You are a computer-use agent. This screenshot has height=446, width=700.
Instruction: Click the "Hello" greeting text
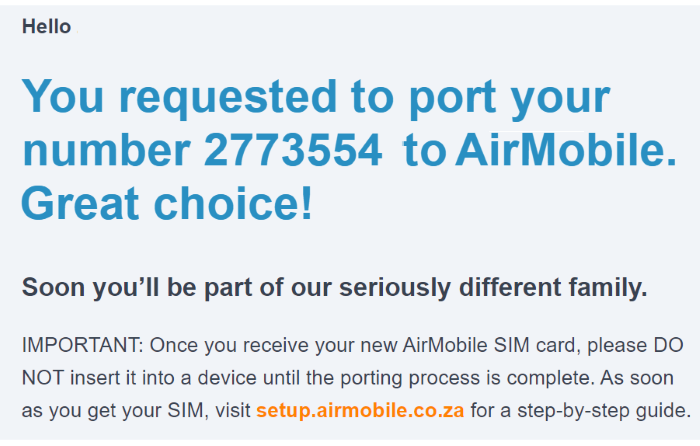point(47,27)
